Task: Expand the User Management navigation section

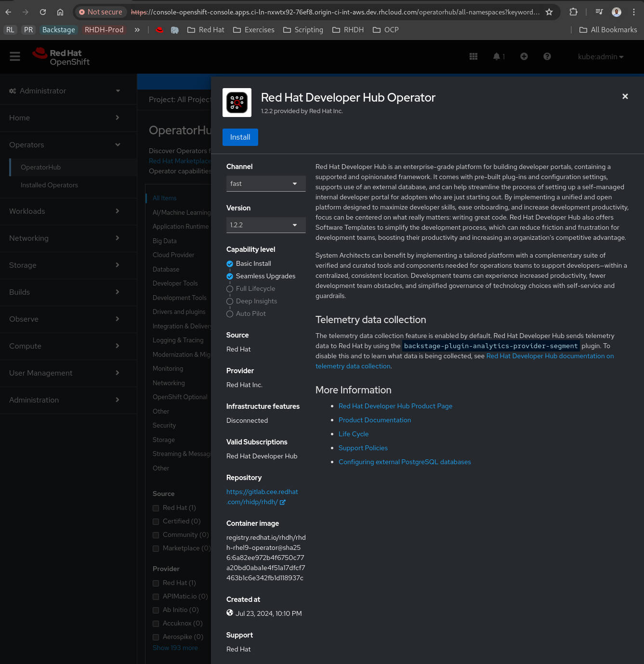Action: pyautogui.click(x=68, y=373)
